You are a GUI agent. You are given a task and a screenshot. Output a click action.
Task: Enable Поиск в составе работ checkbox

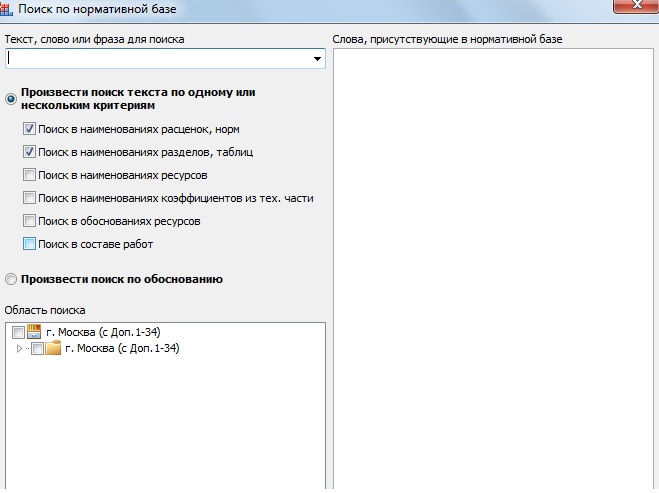tap(30, 243)
